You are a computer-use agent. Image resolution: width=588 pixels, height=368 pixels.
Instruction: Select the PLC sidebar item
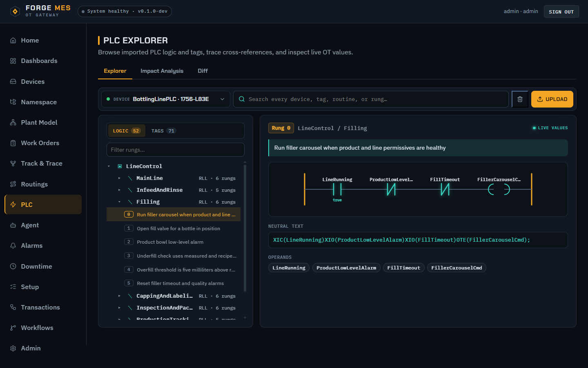(43, 204)
